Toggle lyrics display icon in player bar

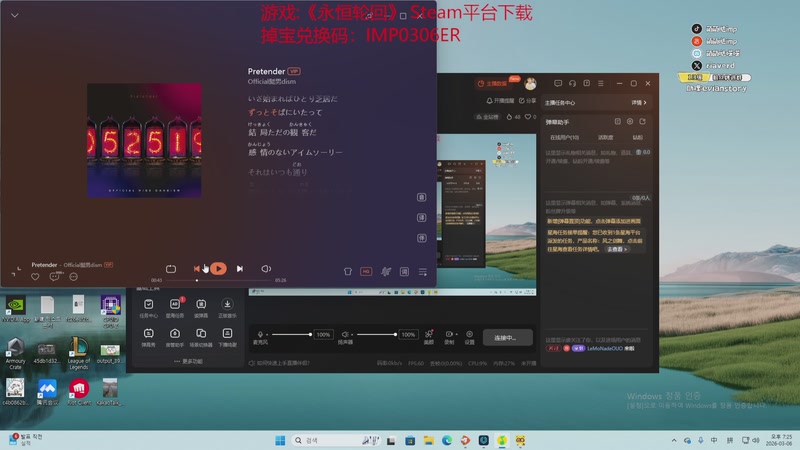pyautogui.click(x=404, y=271)
